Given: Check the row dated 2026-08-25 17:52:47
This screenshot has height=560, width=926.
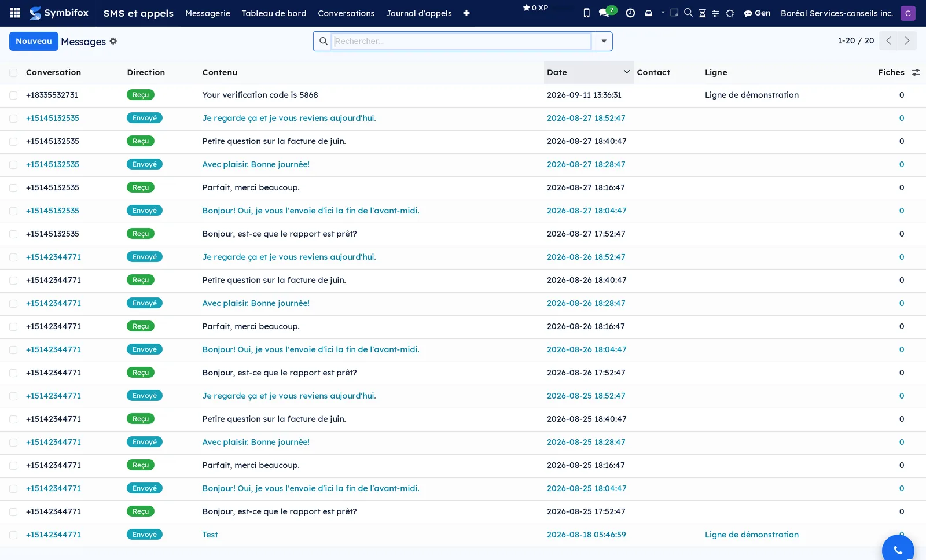Looking at the screenshot, I should [13, 512].
